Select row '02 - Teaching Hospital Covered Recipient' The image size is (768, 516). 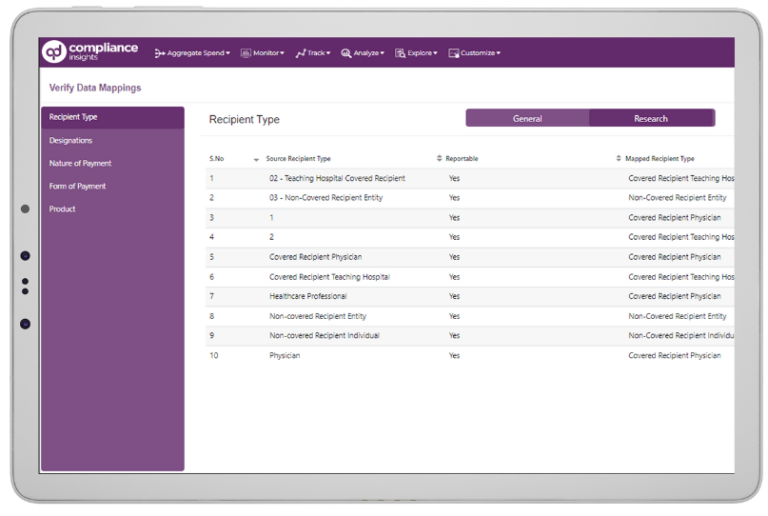coord(470,178)
